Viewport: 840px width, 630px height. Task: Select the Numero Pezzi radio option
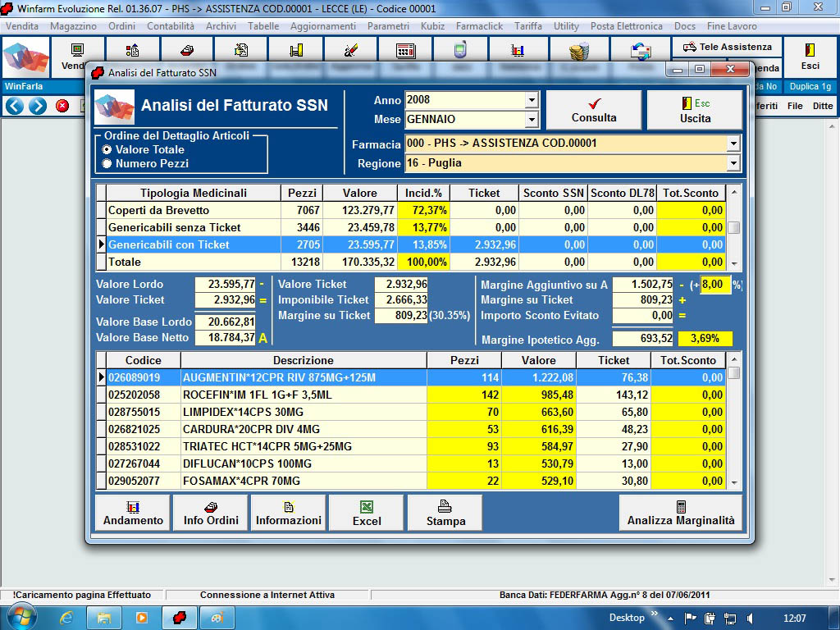(107, 164)
